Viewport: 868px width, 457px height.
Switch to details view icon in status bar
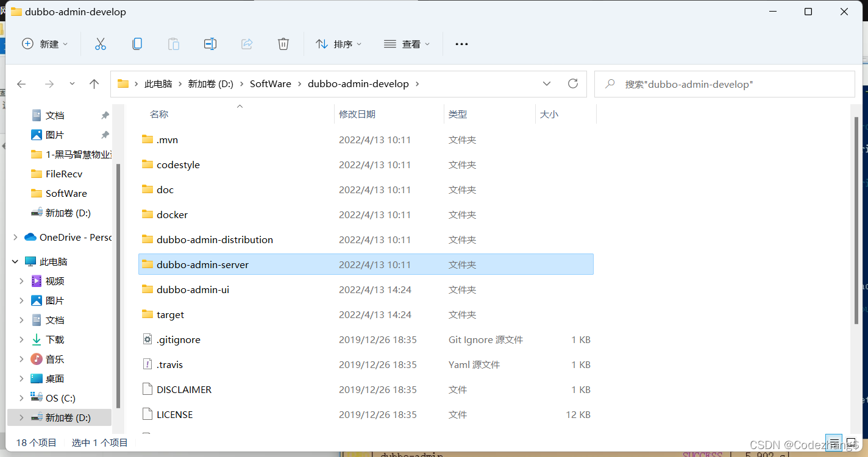834,442
